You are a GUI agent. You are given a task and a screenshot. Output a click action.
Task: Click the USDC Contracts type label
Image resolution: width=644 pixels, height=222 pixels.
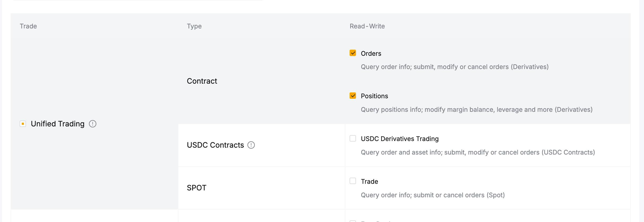tap(215, 145)
